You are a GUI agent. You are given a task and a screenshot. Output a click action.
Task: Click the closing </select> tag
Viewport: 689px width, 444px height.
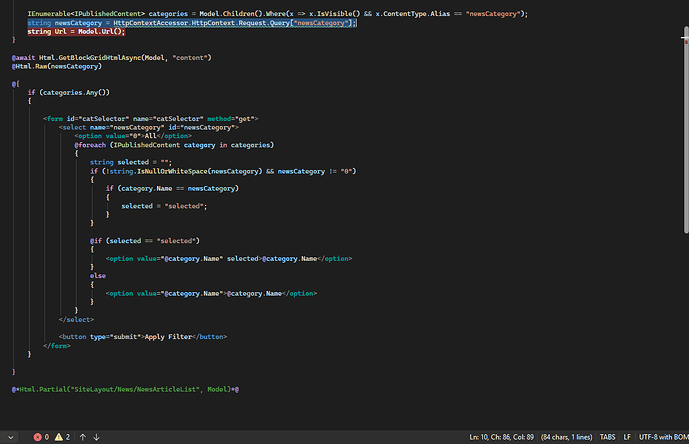76,320
